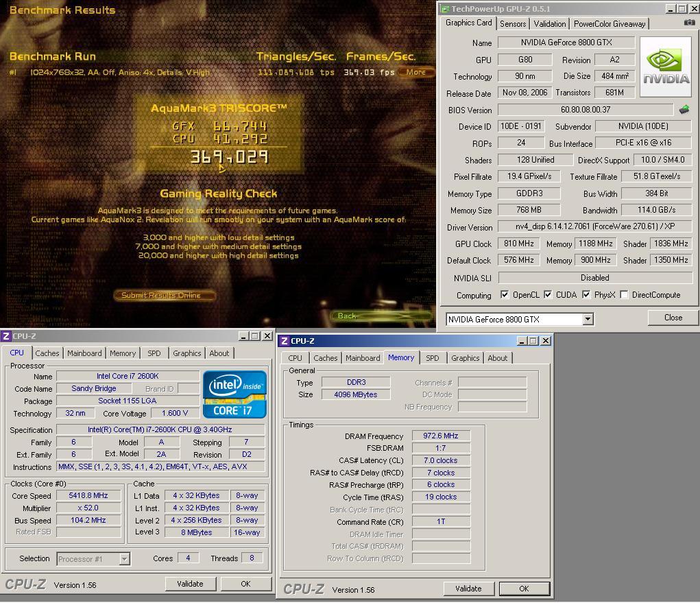
Task: Click Validate in the left CPU-Z window
Action: (x=190, y=584)
